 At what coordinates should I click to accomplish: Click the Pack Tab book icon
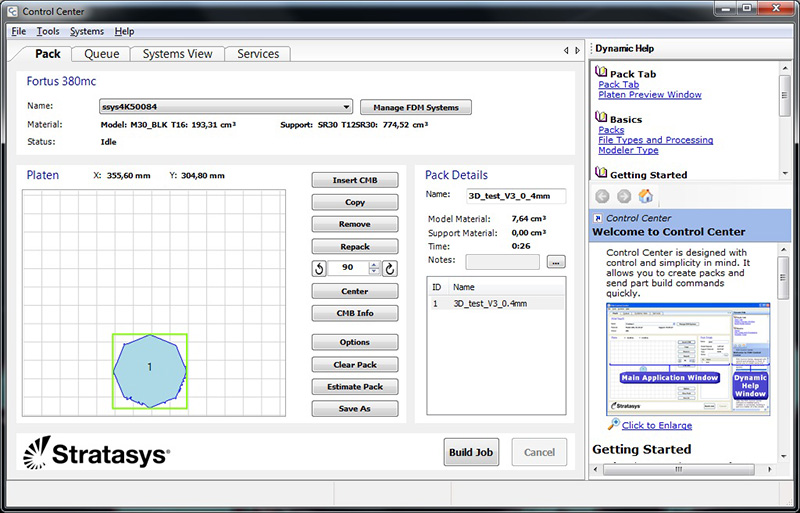pos(601,72)
